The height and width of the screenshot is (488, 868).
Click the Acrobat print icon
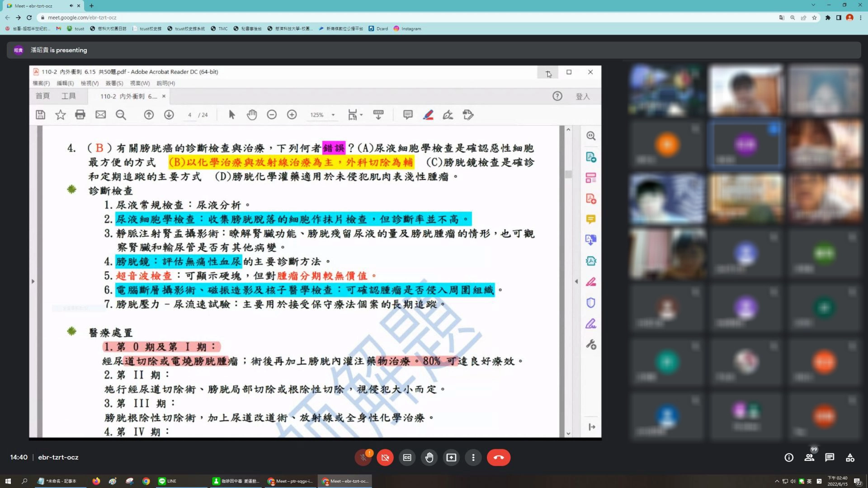pyautogui.click(x=80, y=115)
